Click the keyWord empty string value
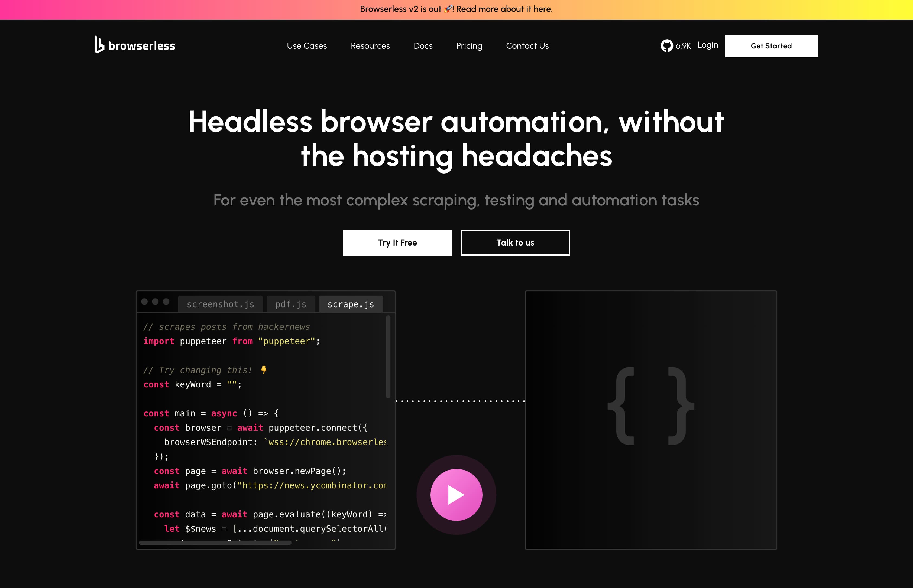 point(231,384)
